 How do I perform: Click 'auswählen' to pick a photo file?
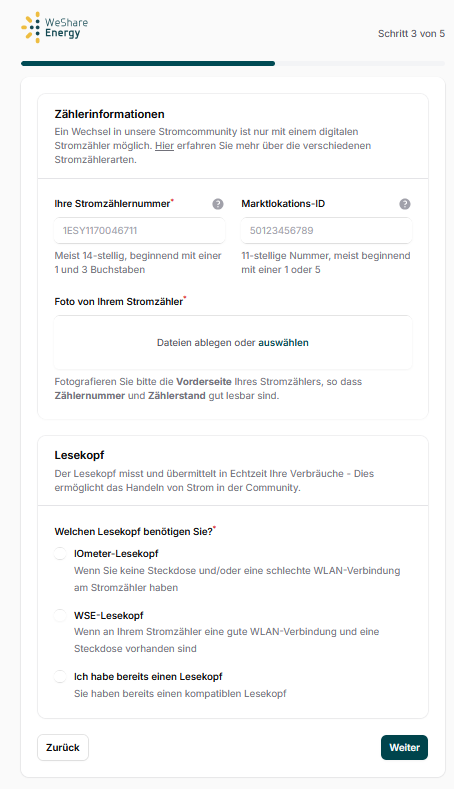coord(283,343)
